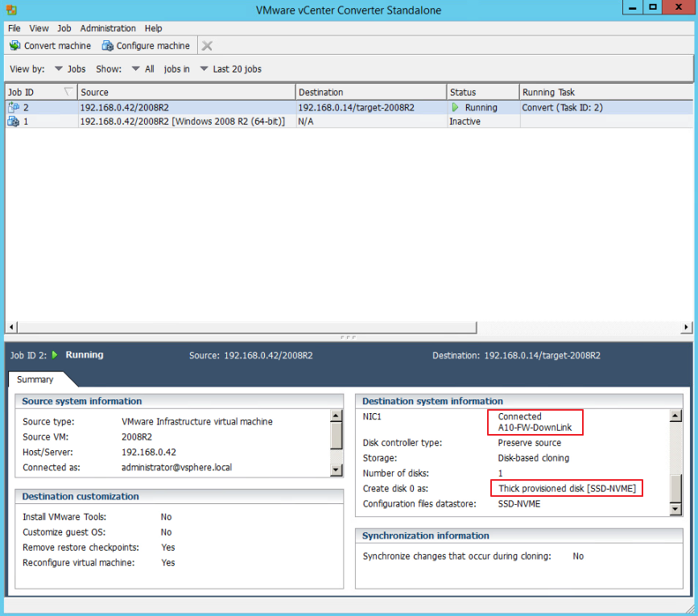698x616 pixels.
Task: Click the Configuration files datastore SSD-NVME value
Action: tap(519, 503)
